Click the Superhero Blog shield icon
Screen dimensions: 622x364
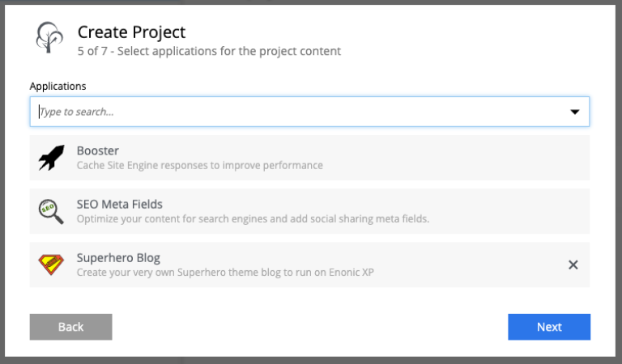pos(51,265)
